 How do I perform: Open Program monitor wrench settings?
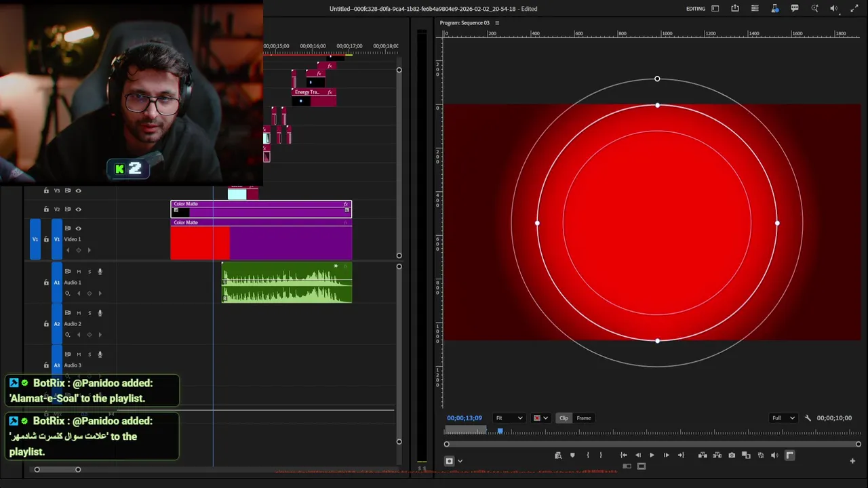click(x=808, y=418)
